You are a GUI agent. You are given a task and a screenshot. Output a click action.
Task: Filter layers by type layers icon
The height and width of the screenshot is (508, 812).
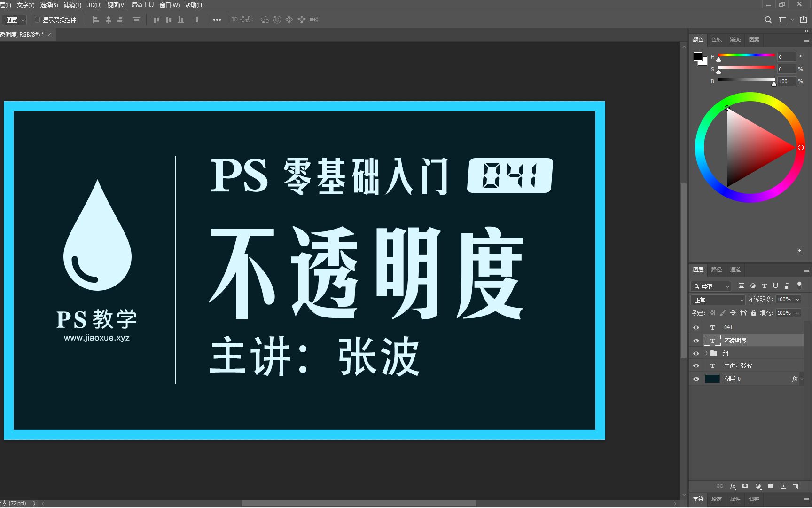coord(764,286)
